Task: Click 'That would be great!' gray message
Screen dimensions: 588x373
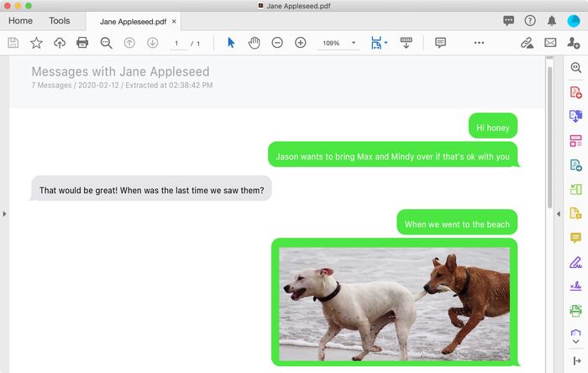Action: point(151,188)
